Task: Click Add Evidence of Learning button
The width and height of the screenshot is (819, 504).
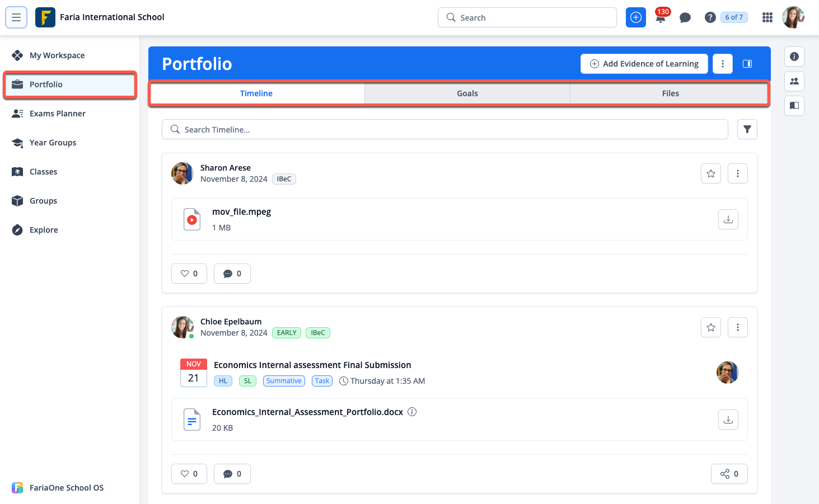Action: tap(644, 64)
